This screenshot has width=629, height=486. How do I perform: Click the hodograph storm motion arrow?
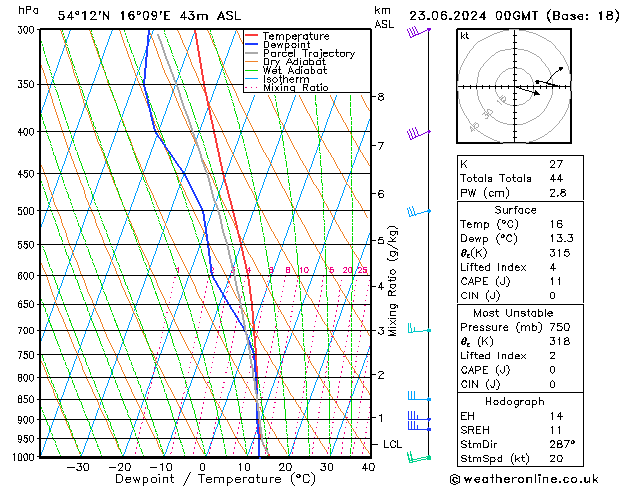(528, 91)
